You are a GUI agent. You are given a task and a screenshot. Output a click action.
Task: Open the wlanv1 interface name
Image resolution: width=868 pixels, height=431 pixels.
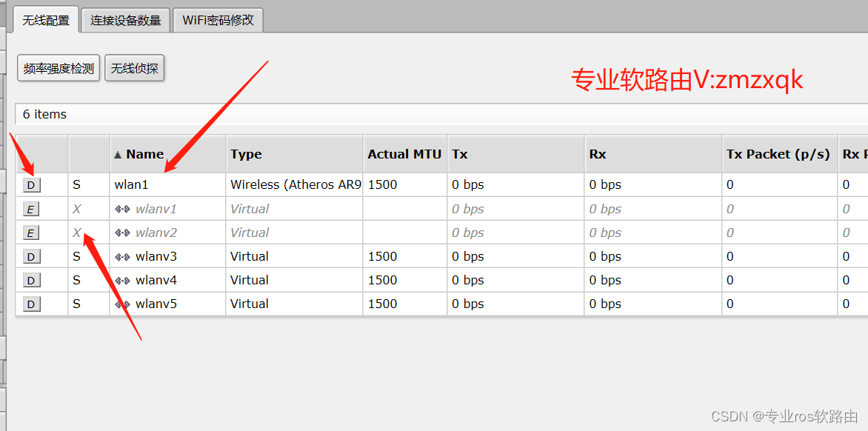(156, 209)
